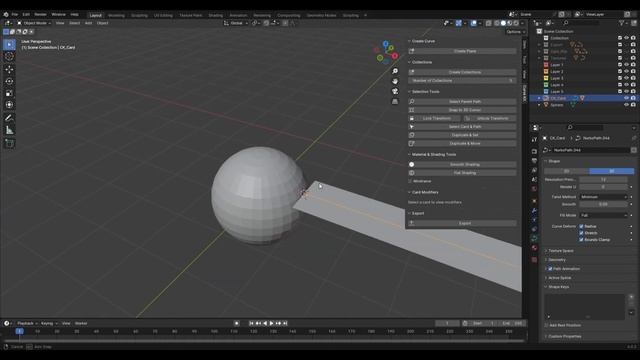Viewport: 640px width, 360px height.
Task: Switch to the Modeling workspace tab
Action: 116,15
